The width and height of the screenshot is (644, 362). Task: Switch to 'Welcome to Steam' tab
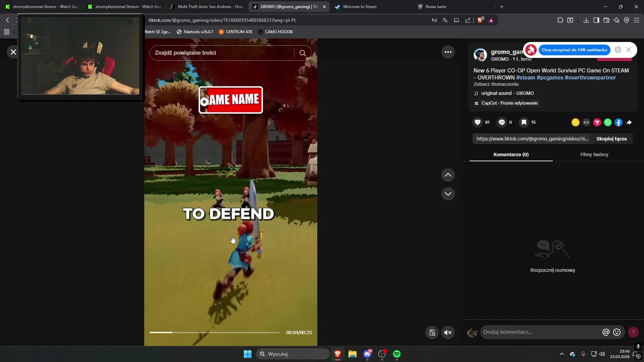tap(371, 7)
